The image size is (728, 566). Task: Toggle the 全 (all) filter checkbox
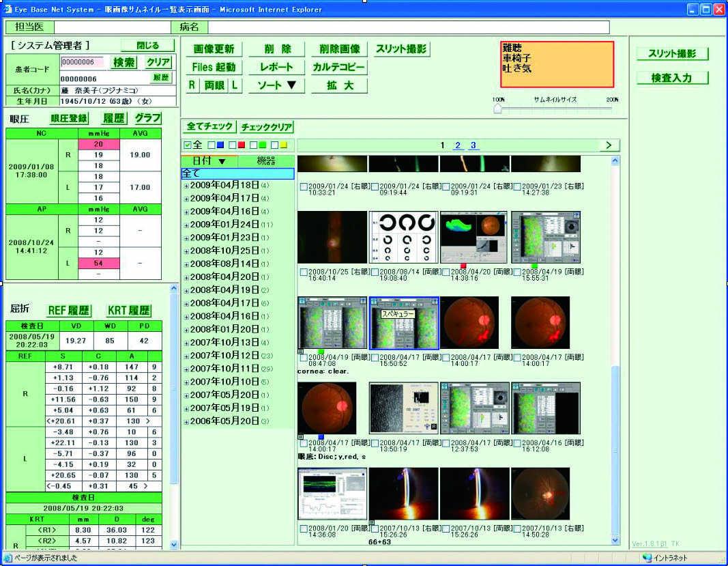coord(188,145)
